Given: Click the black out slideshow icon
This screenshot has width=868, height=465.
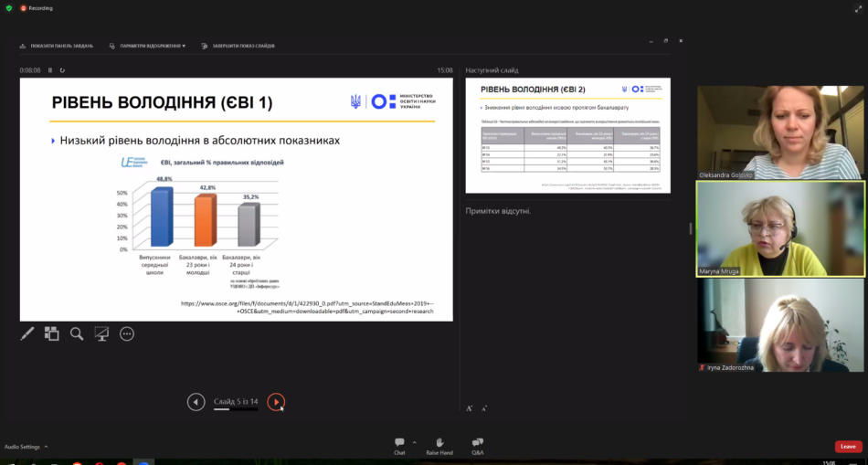Looking at the screenshot, I should pyautogui.click(x=101, y=333).
